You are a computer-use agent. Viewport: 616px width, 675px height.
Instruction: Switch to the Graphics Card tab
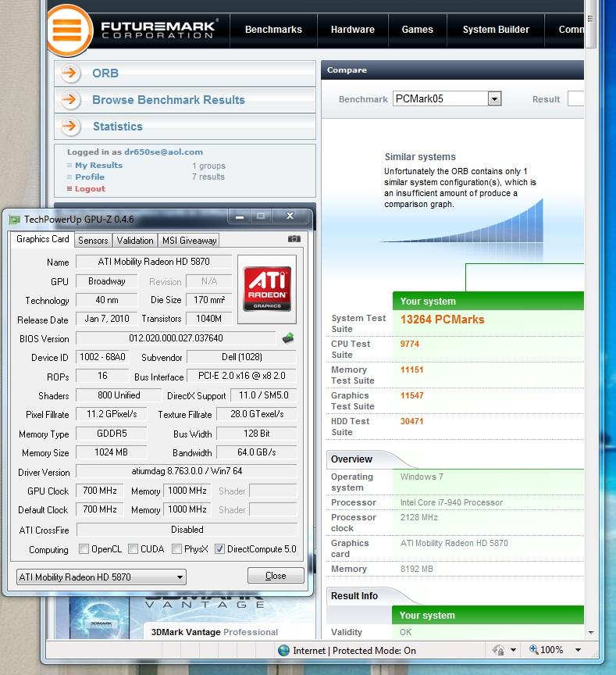point(42,239)
